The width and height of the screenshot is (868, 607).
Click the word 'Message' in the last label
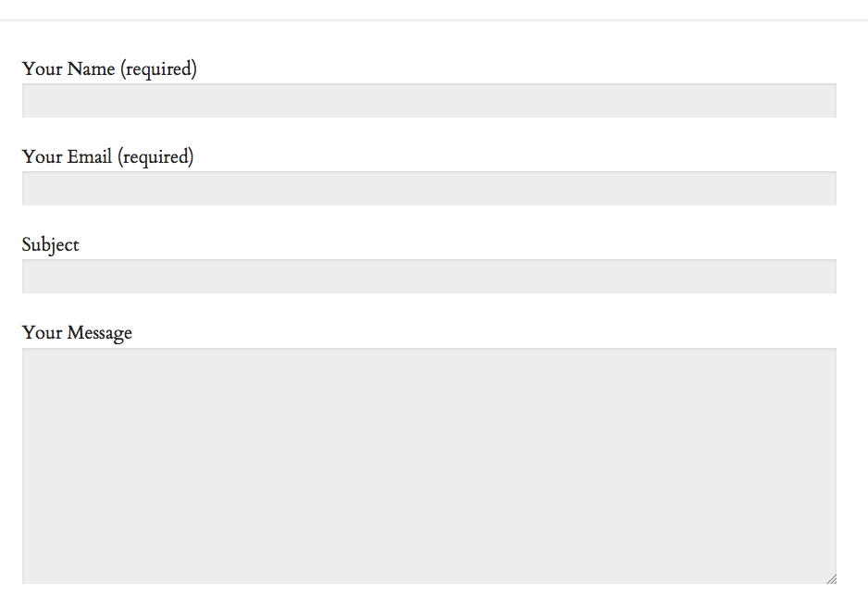pyautogui.click(x=100, y=334)
